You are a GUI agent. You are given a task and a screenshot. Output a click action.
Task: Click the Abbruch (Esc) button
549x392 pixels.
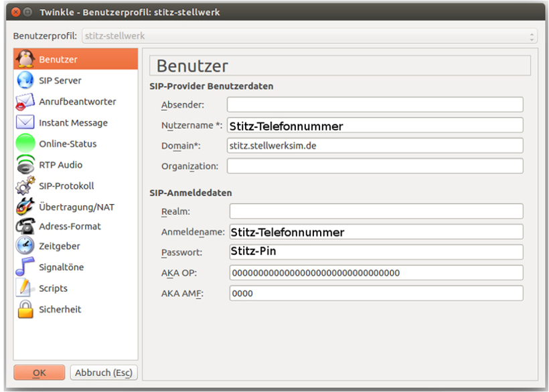104,373
